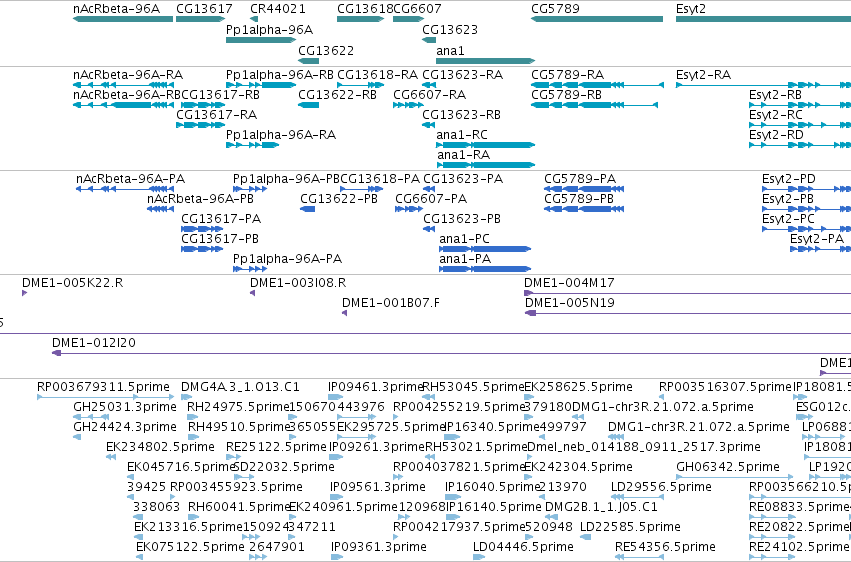851x562 pixels.
Task: Click the CG13617-PA protein feature
Action: click(x=202, y=229)
